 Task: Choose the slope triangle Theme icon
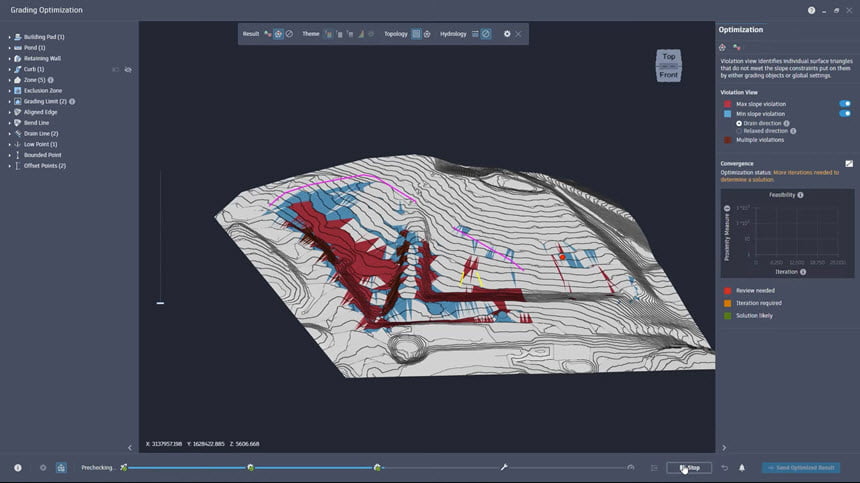(361, 34)
